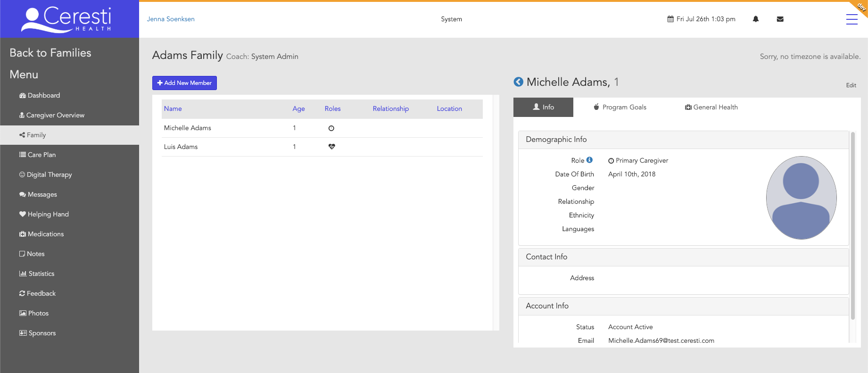Switch to the General Health tab
The height and width of the screenshot is (373, 868).
coord(711,107)
